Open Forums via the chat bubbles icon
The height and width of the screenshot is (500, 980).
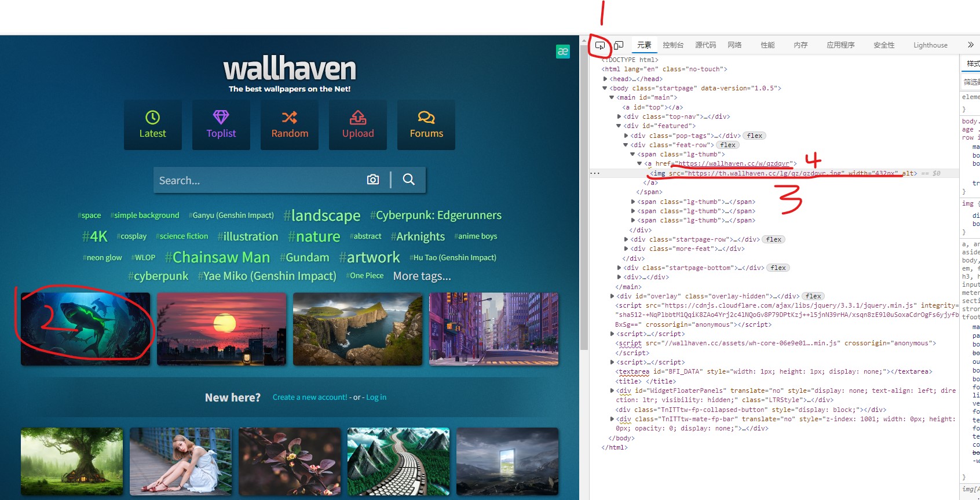[x=426, y=118]
